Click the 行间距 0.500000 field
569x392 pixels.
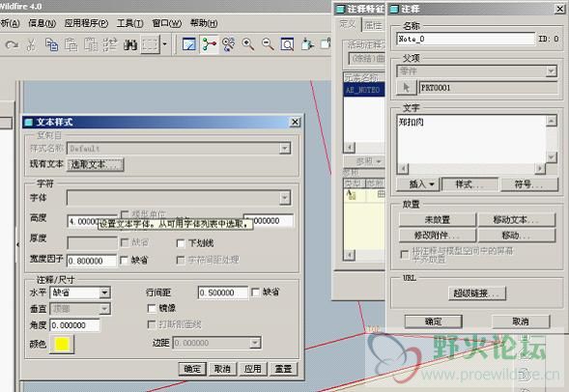[223, 293]
